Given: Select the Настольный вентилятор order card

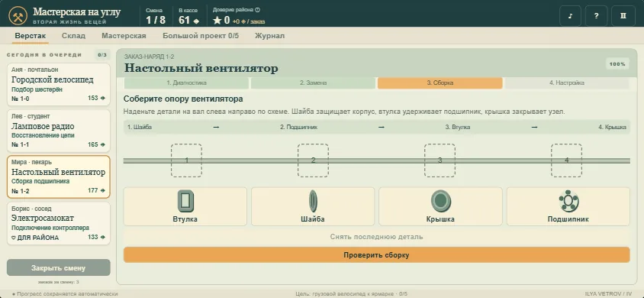Looking at the screenshot, I should point(58,177).
